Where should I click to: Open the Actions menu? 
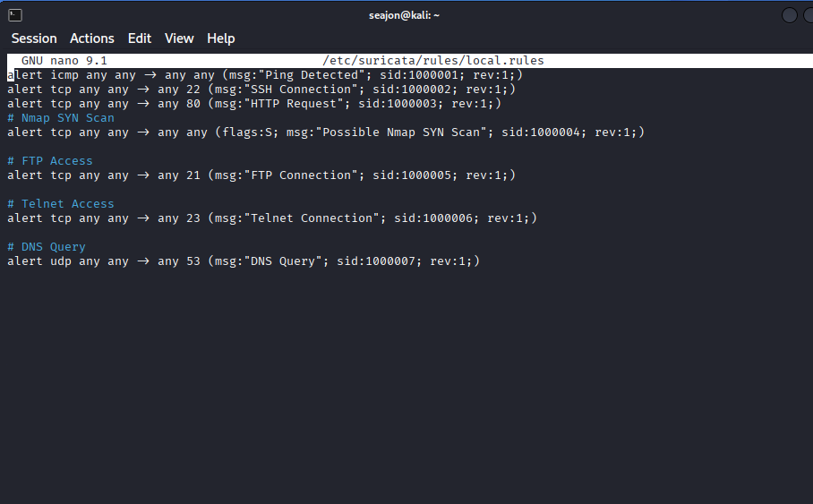(91, 38)
